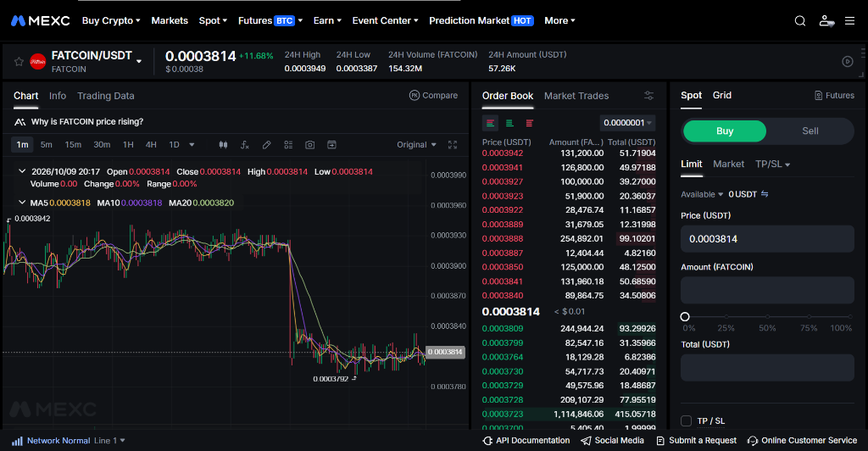Switch to the Market Trades tab

tap(576, 96)
